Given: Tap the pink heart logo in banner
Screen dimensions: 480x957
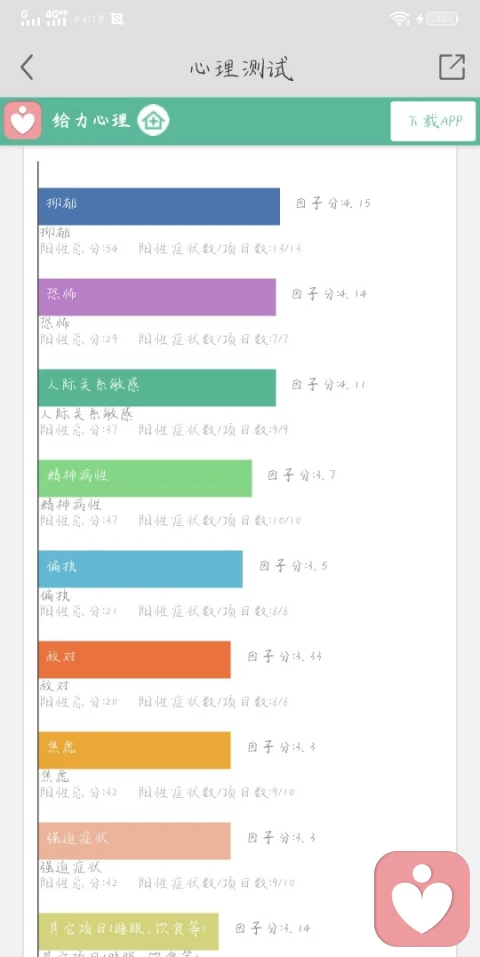Looking at the screenshot, I should [23, 121].
